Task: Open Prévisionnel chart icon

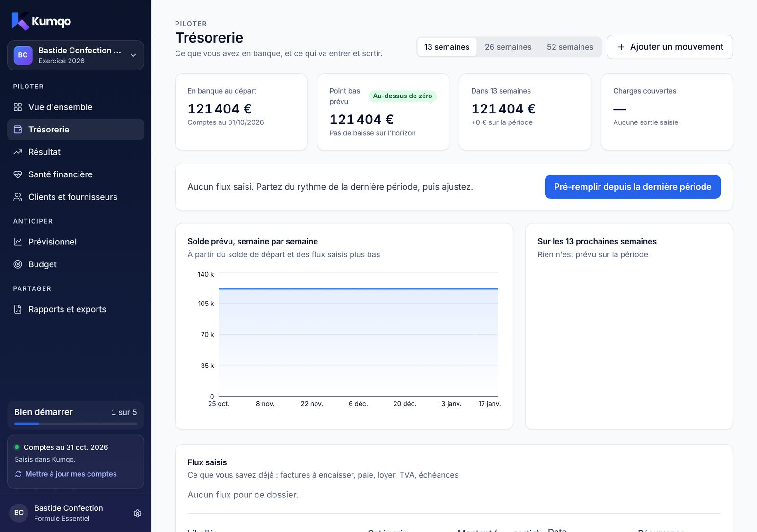Action: (x=18, y=242)
